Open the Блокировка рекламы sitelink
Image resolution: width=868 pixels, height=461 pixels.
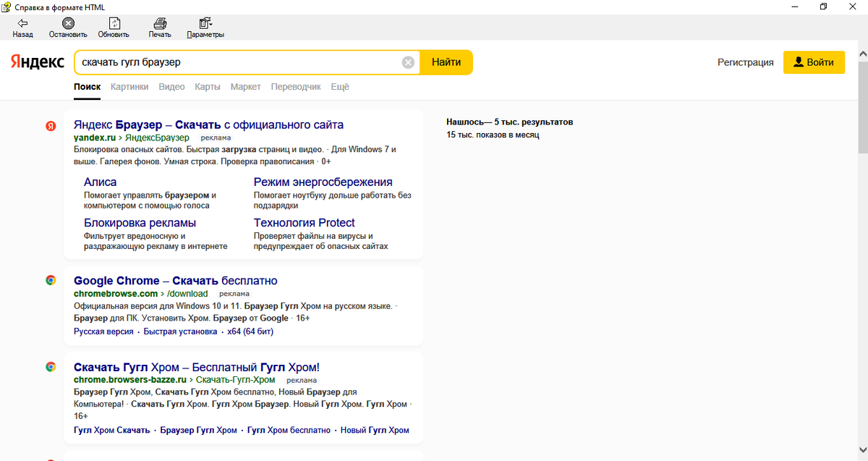click(140, 222)
